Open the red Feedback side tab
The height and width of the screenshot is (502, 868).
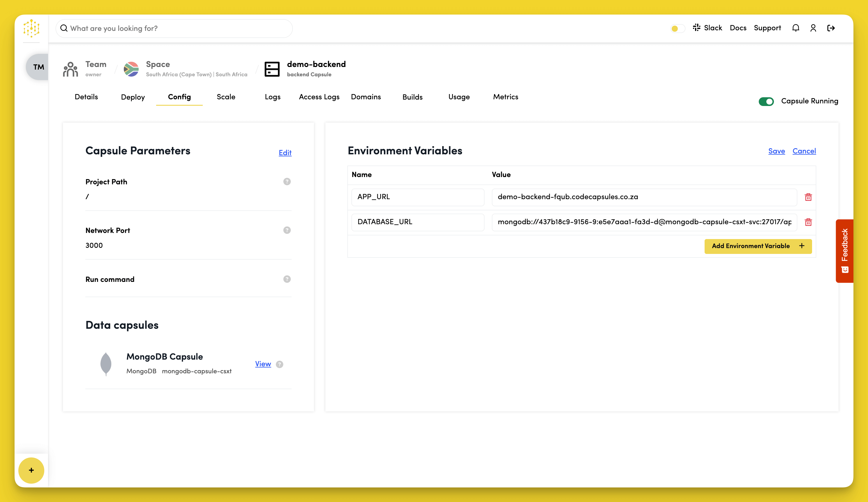[844, 251]
